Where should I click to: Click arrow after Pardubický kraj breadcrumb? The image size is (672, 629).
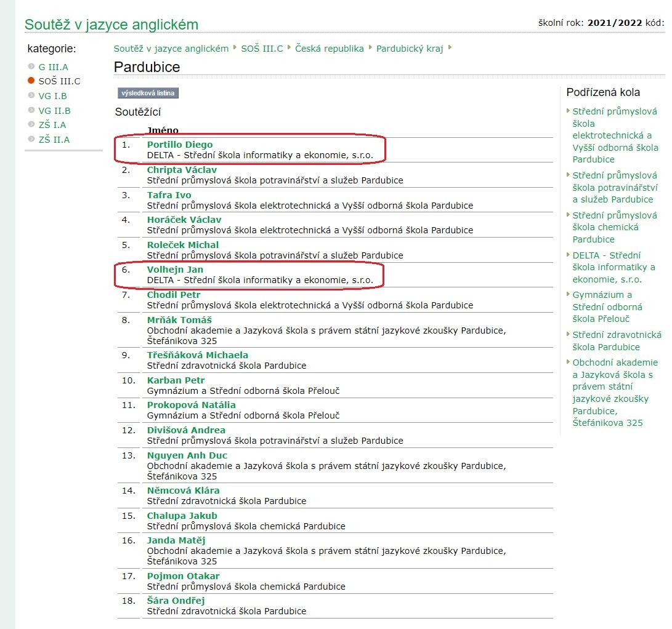[x=450, y=47]
